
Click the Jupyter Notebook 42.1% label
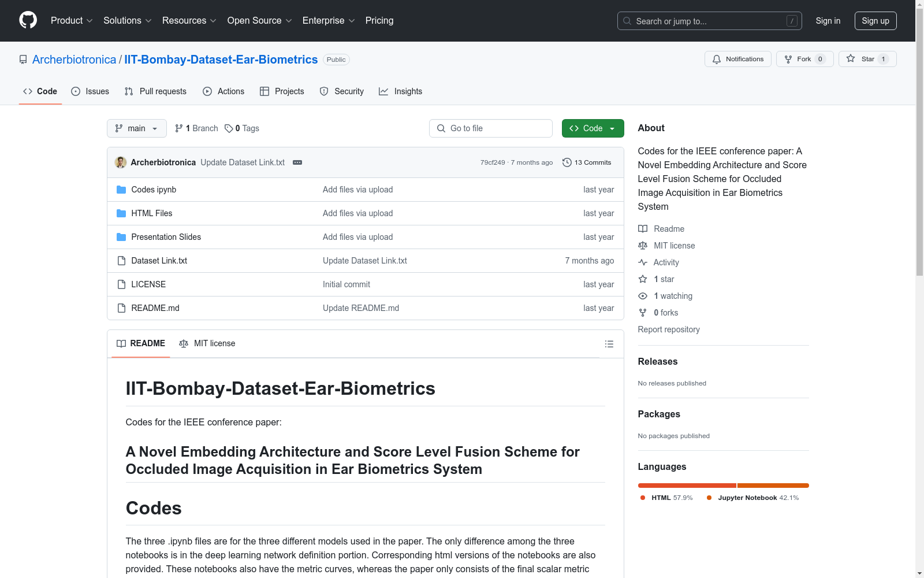point(753,498)
